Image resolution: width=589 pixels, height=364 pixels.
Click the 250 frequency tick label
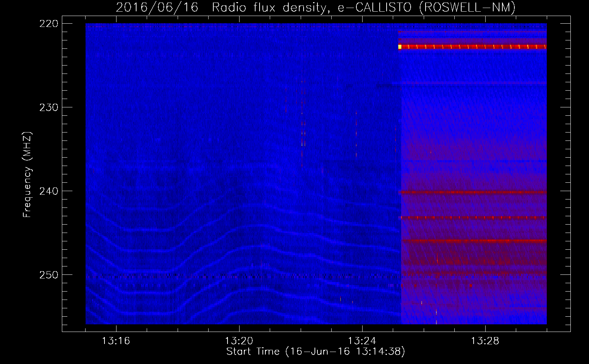pos(49,275)
